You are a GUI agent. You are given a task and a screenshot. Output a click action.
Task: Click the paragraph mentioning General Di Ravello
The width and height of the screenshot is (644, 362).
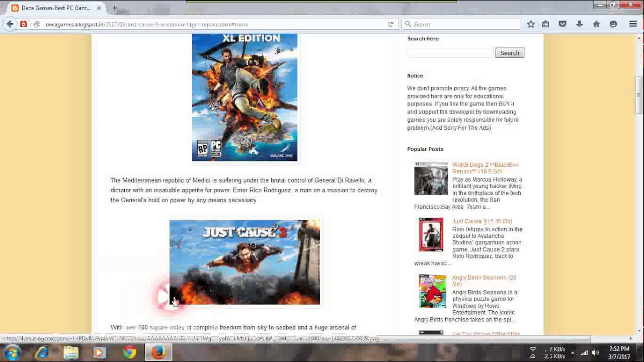244,190
